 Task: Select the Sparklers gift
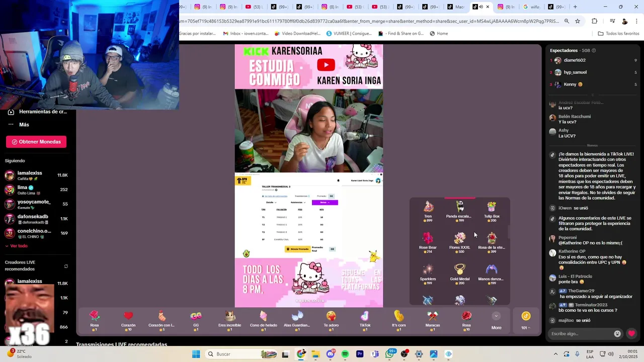(428, 275)
